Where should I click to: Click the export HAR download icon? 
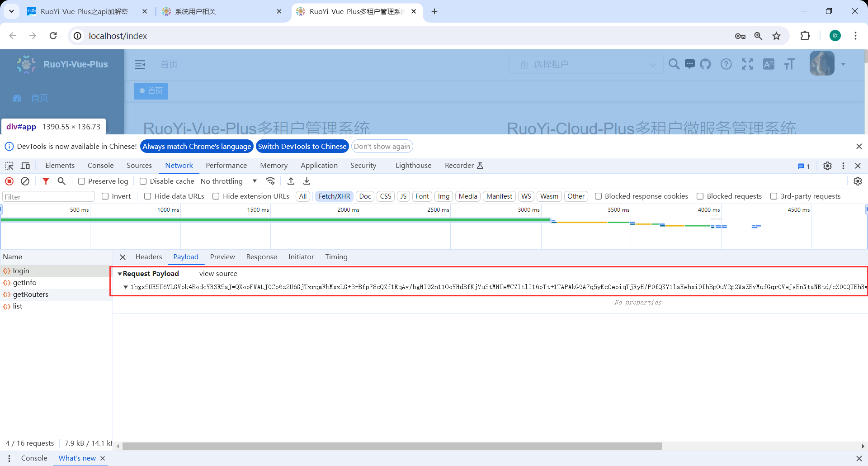coord(307,181)
